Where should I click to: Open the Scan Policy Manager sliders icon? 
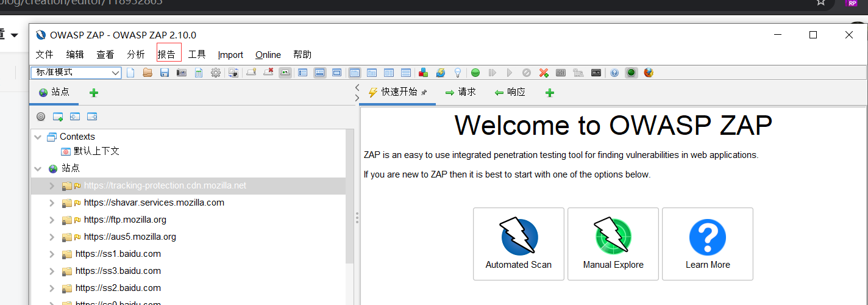pyautogui.click(x=561, y=73)
